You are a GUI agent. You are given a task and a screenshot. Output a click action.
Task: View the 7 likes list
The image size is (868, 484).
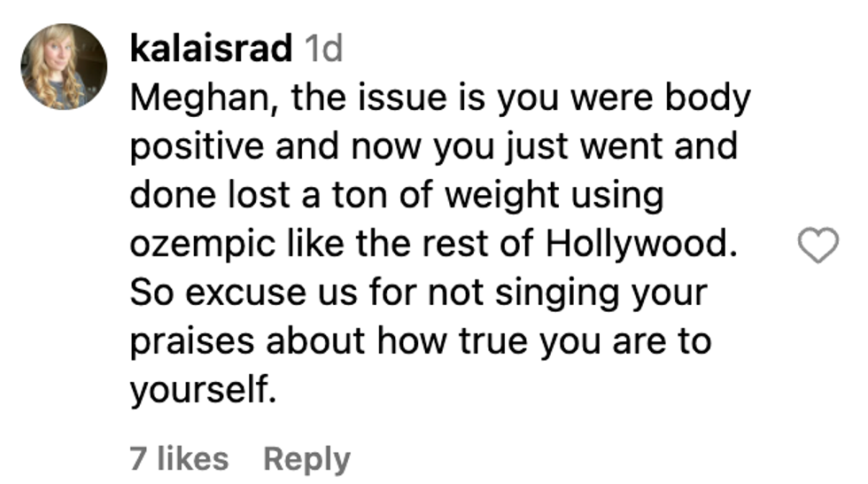coord(179,458)
